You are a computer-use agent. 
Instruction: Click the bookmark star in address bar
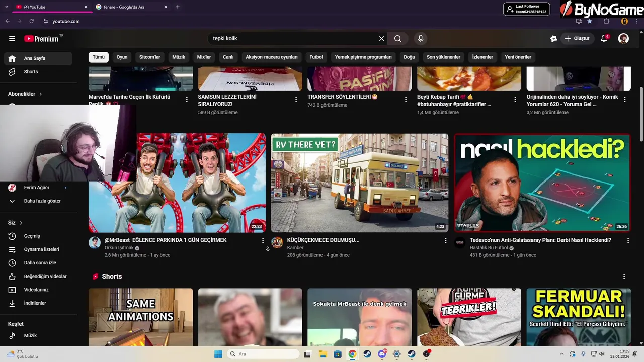590,21
